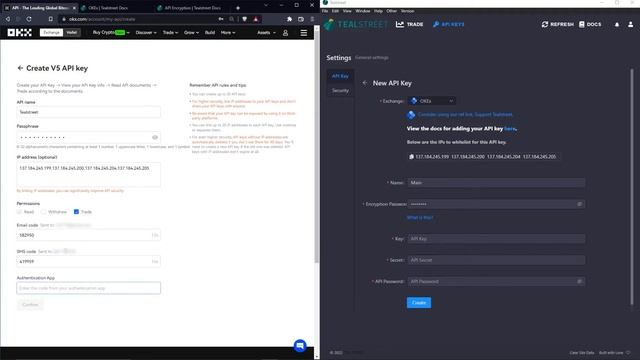This screenshot has width=640, height=360.
Task: Copy the whitelist IPs in Tealstreet
Action: click(x=411, y=157)
